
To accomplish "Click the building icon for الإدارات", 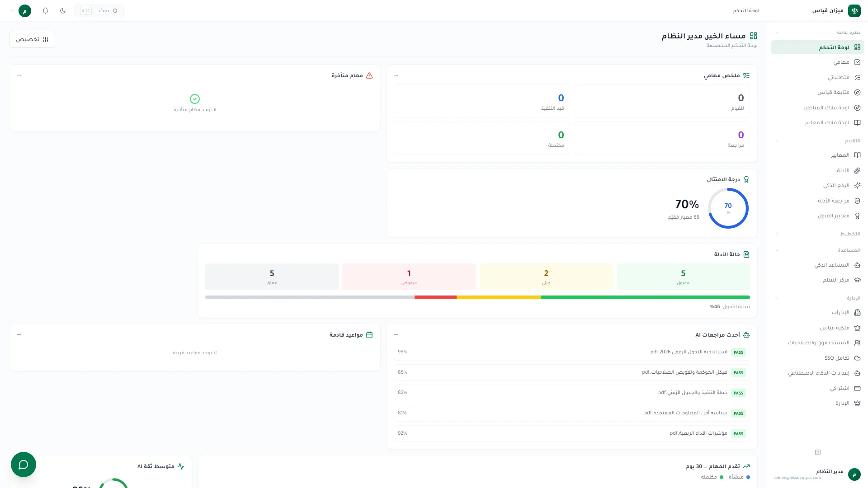I will tap(857, 312).
